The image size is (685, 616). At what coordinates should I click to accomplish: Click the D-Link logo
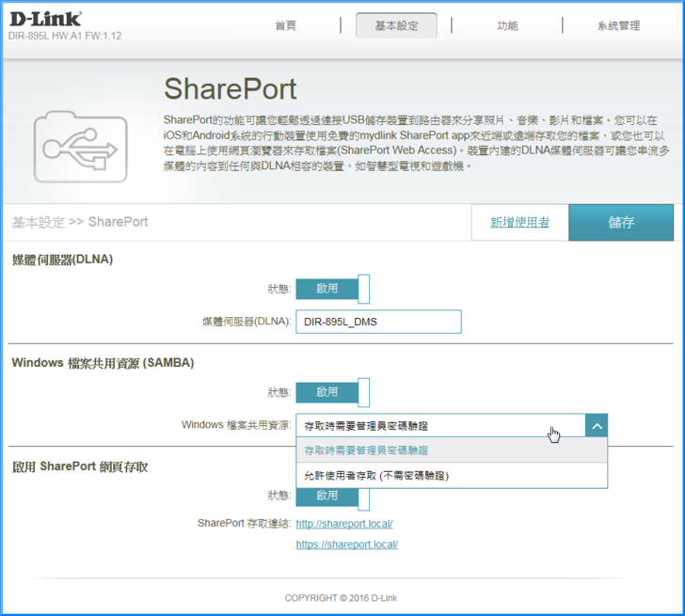coord(45,18)
